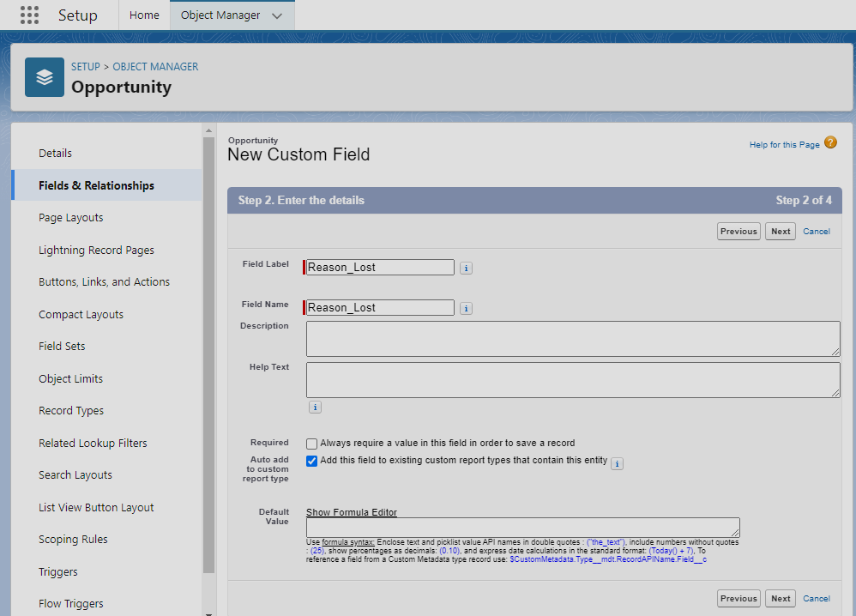Show info icon below Help Text box
This screenshot has height=616, width=856.
coord(315,408)
